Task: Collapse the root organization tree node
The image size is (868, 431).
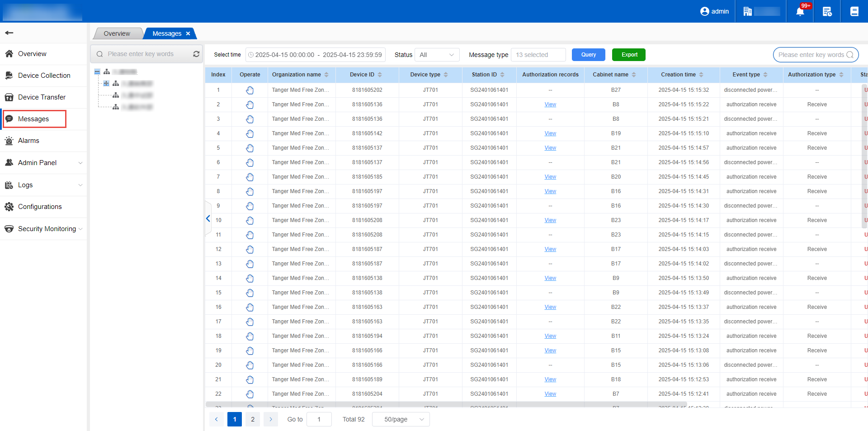Action: 97,72
